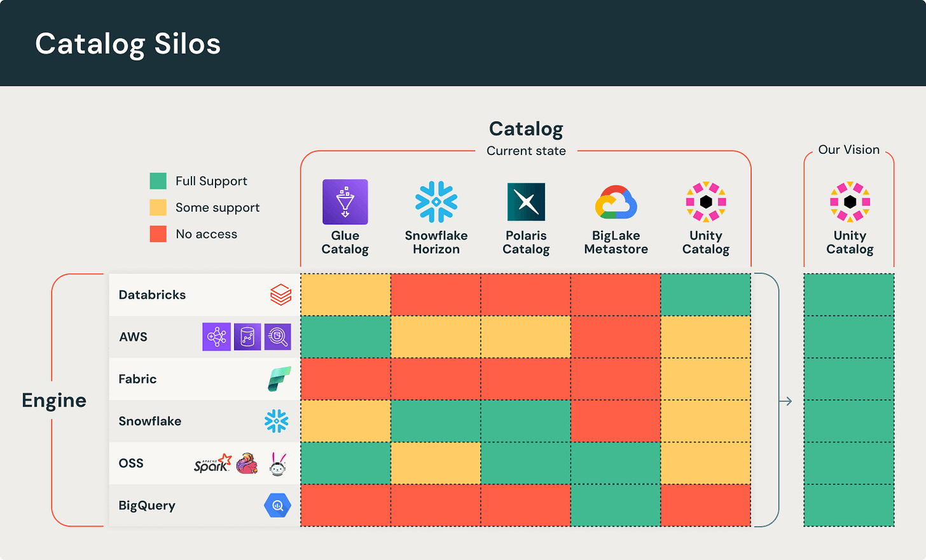Select AWS row Glue Catalog green cell

[x=345, y=337]
